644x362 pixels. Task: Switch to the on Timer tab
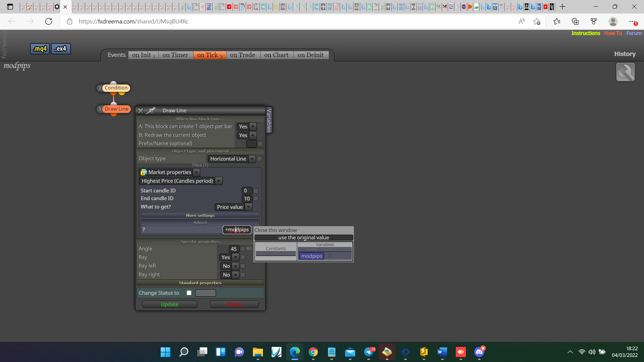tap(175, 55)
